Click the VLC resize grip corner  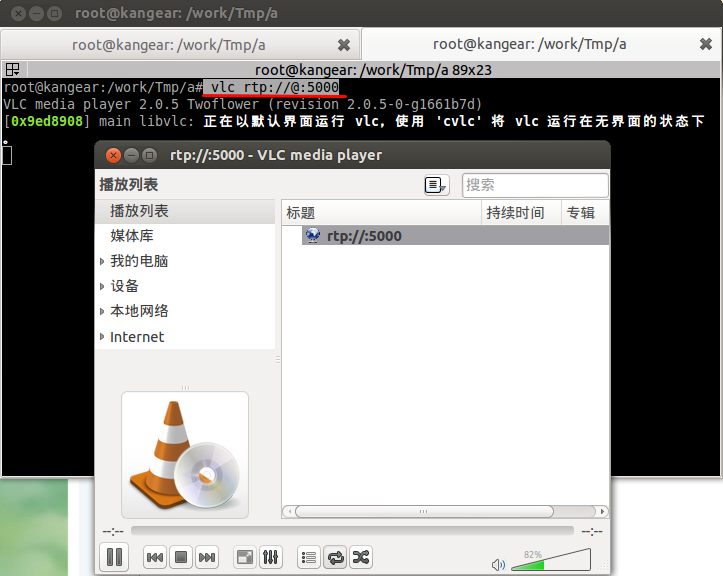click(603, 566)
